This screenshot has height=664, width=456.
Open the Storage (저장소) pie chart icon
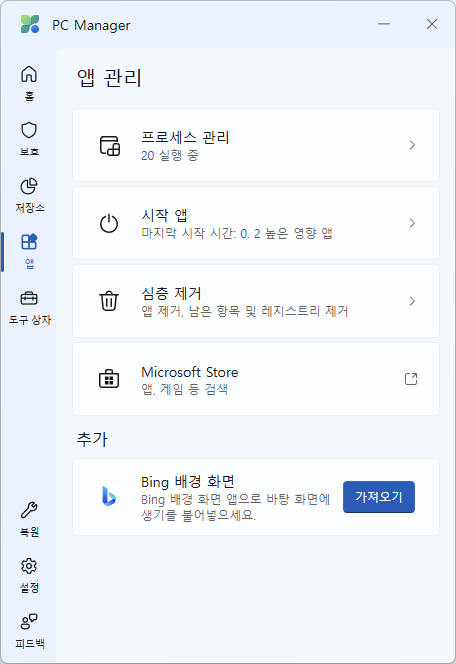(29, 186)
